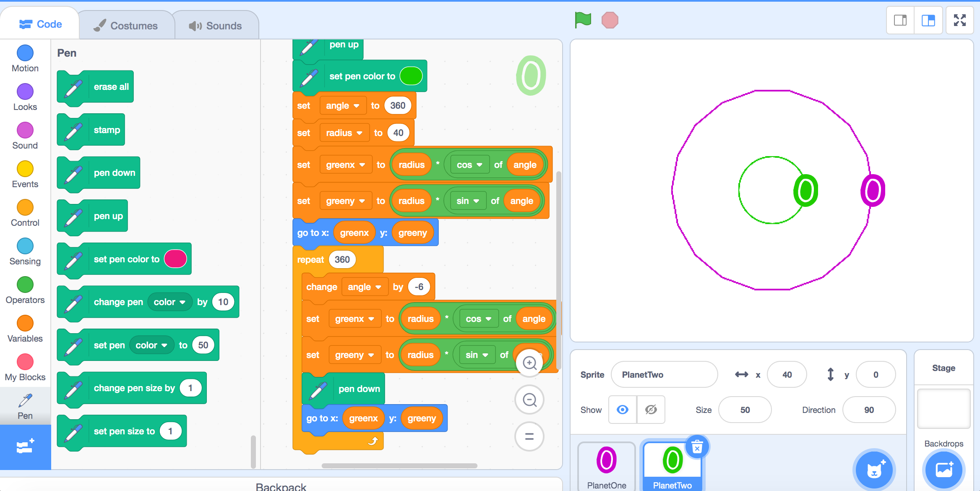
Task: Open the angle variable dropdown in set block
Action: pos(343,105)
